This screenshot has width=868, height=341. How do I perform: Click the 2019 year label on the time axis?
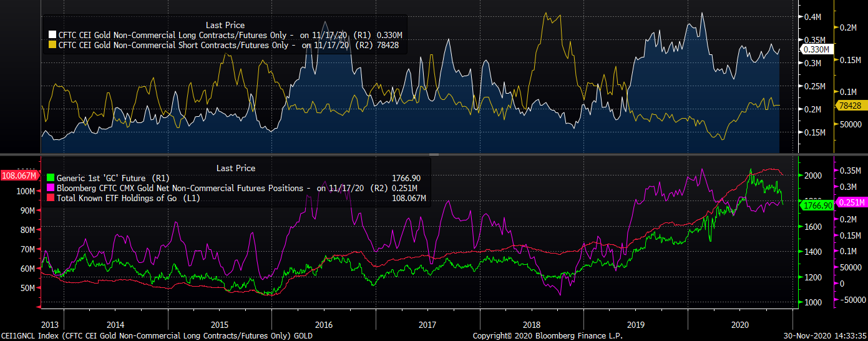(636, 325)
